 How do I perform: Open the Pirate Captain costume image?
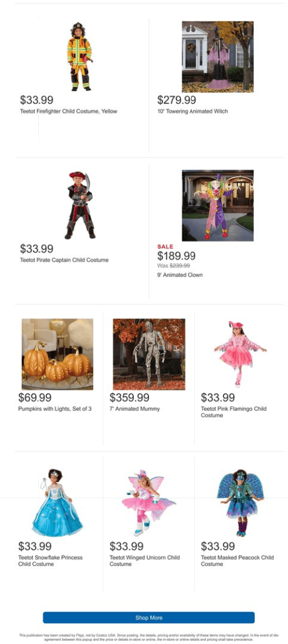point(80,205)
